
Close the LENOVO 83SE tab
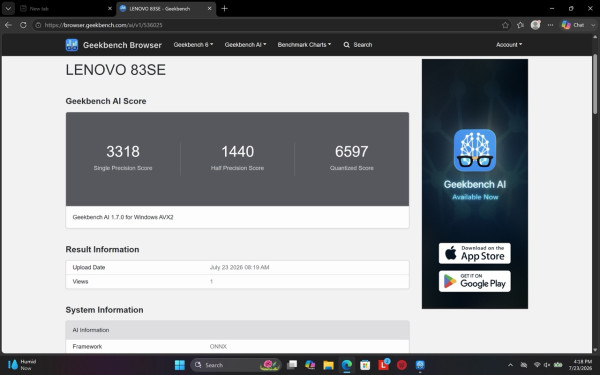[x=209, y=8]
